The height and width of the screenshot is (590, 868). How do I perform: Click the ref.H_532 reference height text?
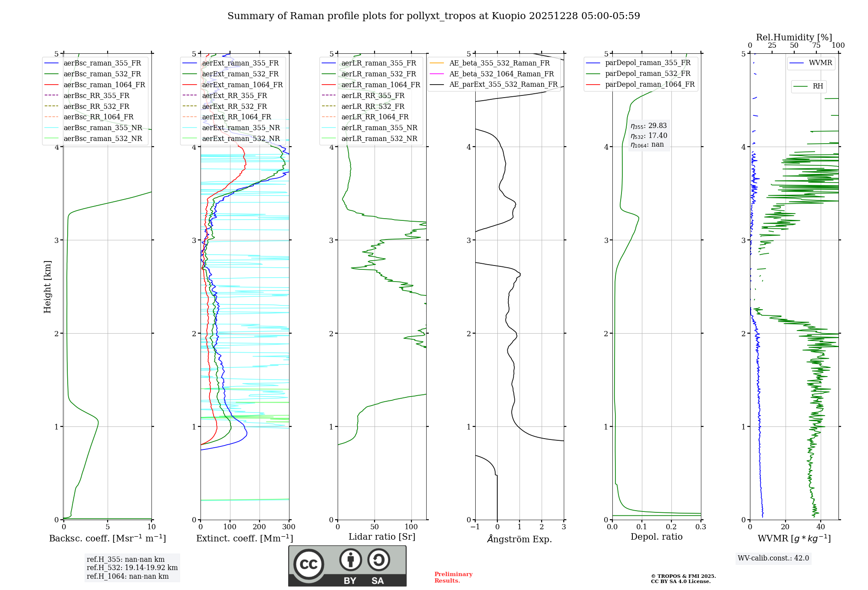click(132, 567)
